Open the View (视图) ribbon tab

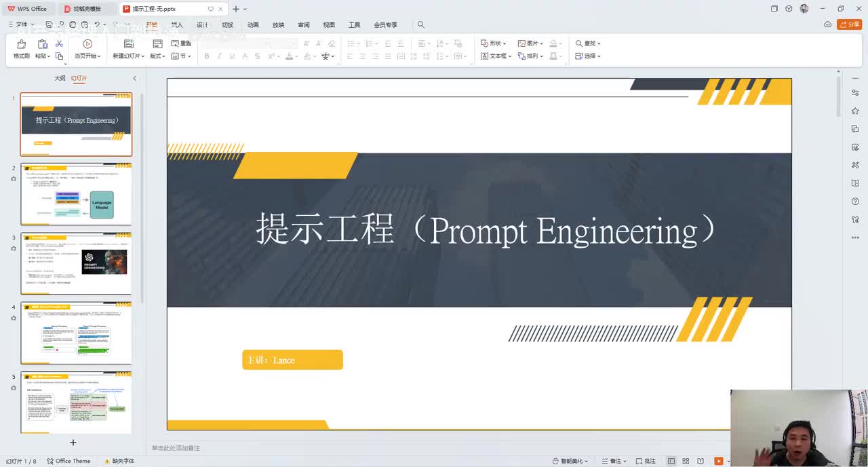point(329,24)
